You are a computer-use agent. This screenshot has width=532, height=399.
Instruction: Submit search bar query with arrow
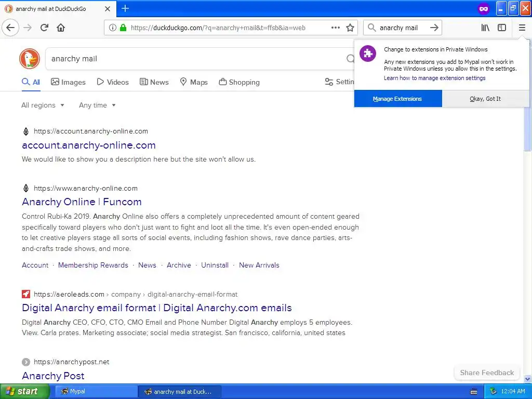(434, 28)
